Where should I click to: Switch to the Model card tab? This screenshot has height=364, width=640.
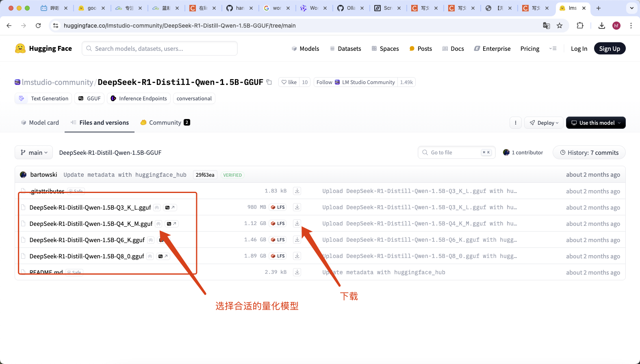[40, 123]
